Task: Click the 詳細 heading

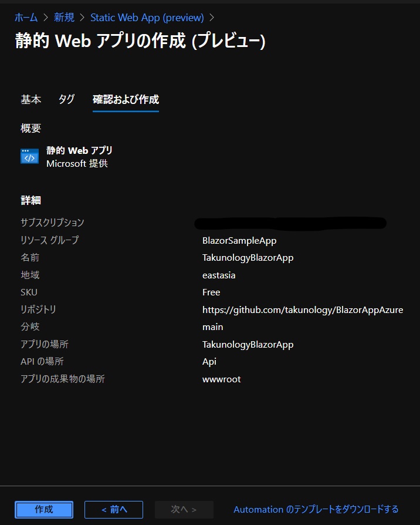Action: (x=31, y=200)
